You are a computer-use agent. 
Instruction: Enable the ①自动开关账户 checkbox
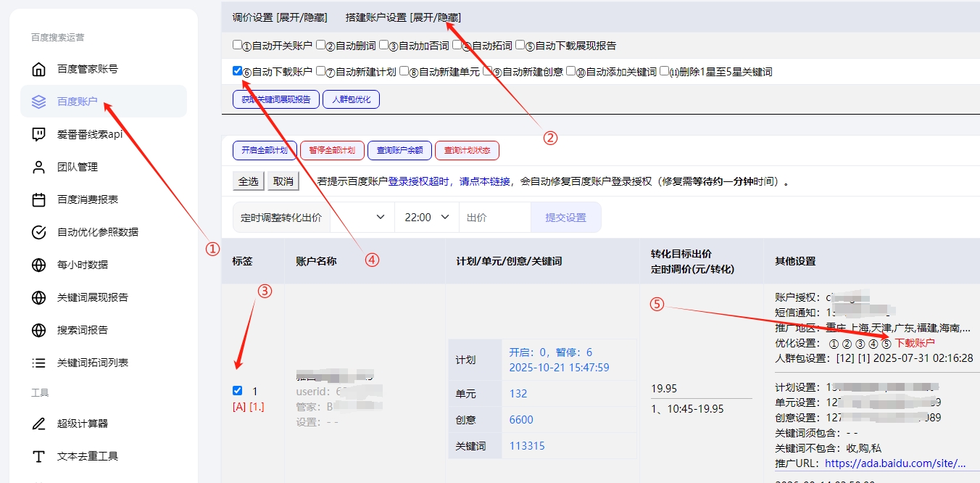tap(237, 45)
